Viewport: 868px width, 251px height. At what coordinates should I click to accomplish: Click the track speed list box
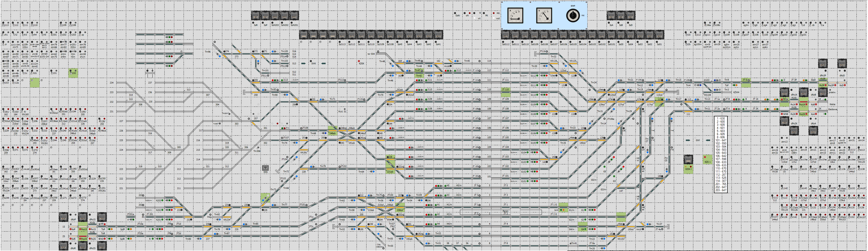(x=721, y=155)
